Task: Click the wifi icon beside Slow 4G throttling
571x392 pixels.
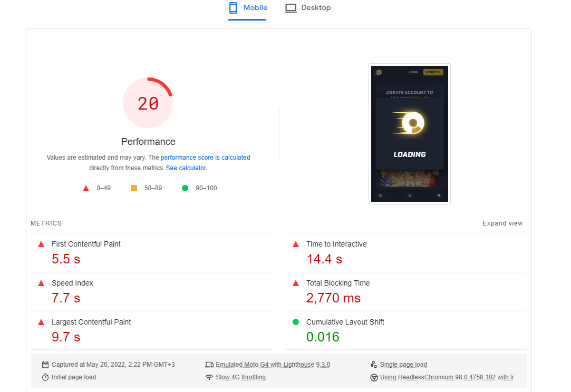Action: tap(209, 377)
